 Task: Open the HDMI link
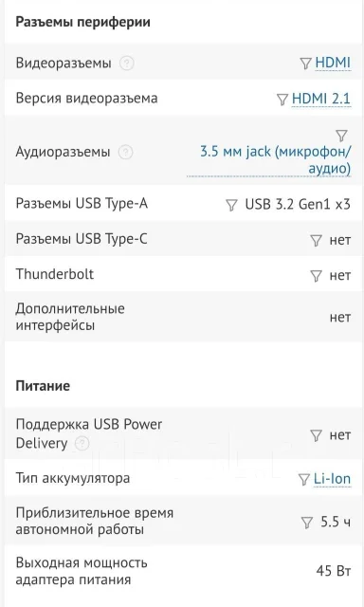click(333, 63)
